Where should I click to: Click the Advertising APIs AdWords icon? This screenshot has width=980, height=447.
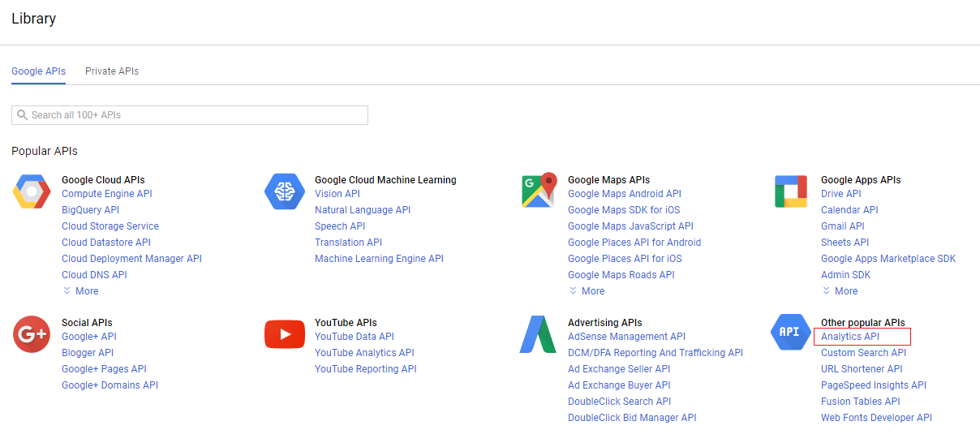pos(538,334)
